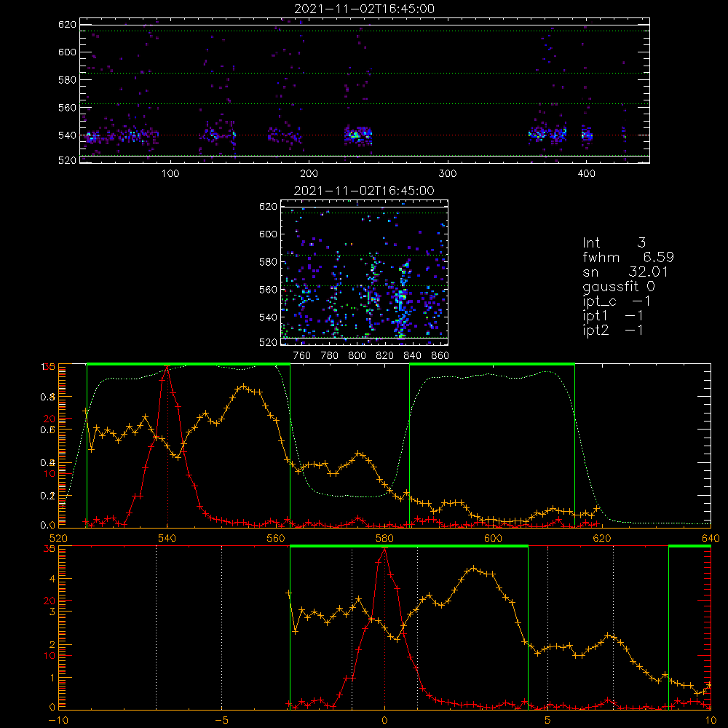
Task: Click y-axis label 600 on small middle image
Action: coord(269,234)
